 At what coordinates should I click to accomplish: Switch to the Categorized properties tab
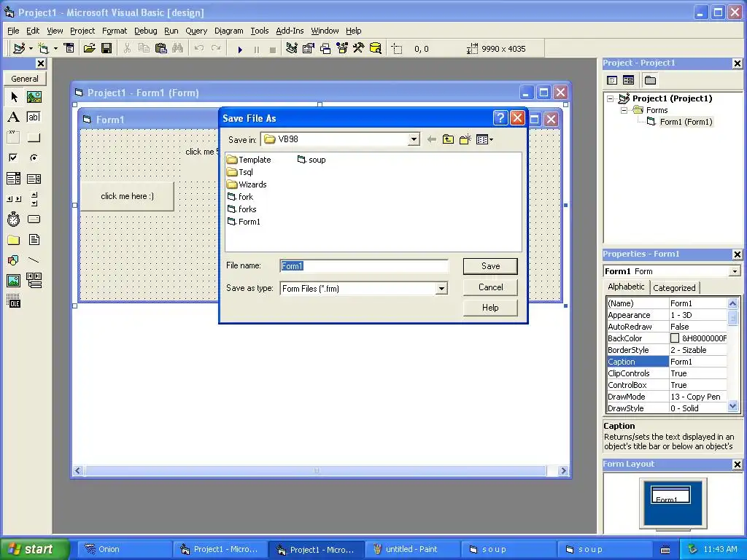pyautogui.click(x=674, y=287)
